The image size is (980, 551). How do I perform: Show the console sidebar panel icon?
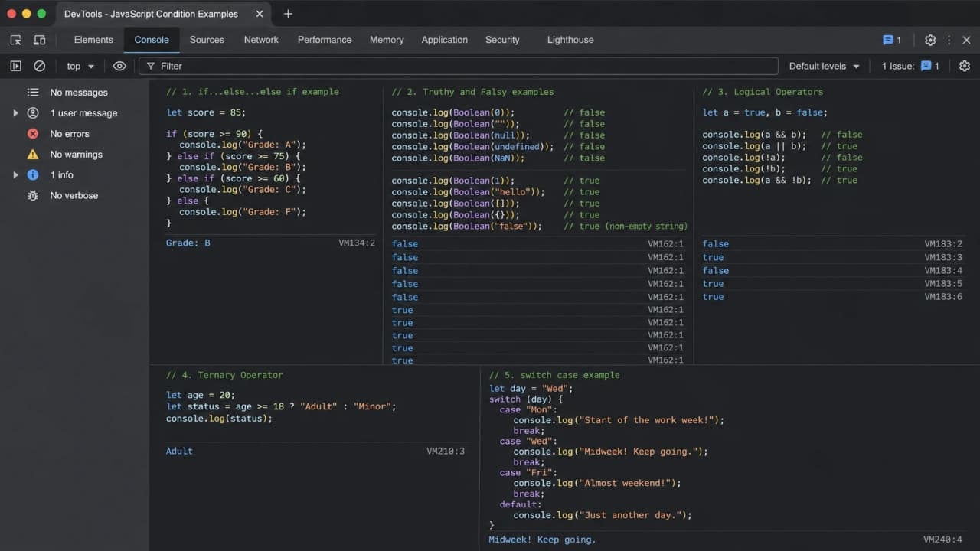15,66
